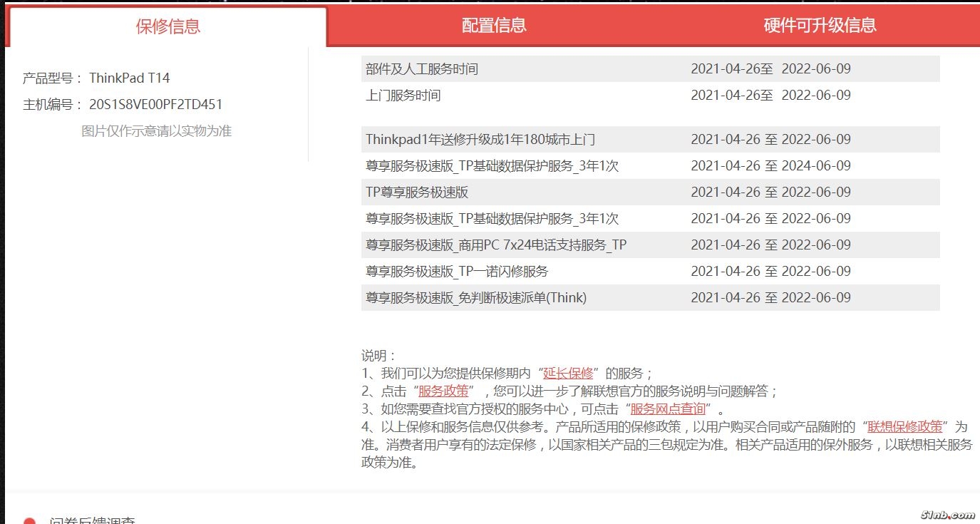Open the 服务政策 link
This screenshot has height=524, width=980.
[x=443, y=391]
